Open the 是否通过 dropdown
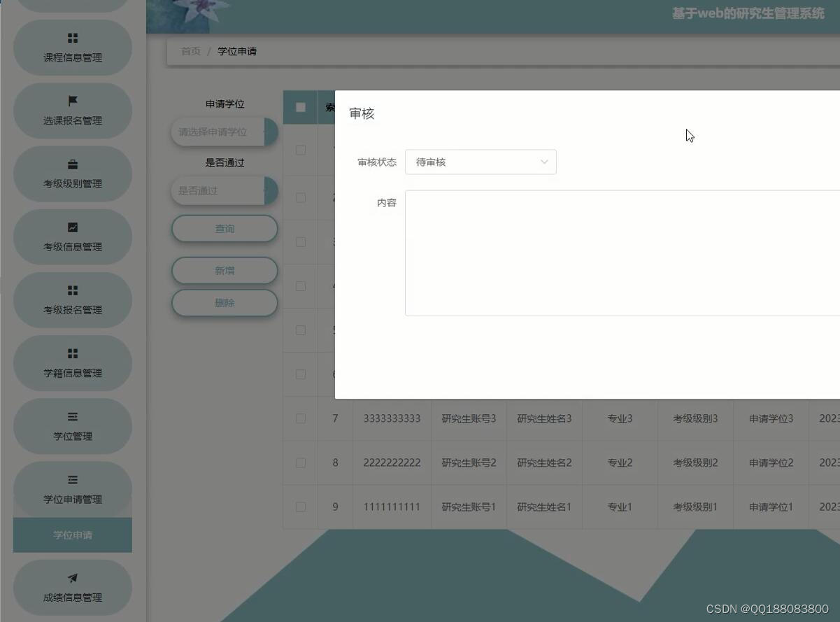 pyautogui.click(x=224, y=190)
